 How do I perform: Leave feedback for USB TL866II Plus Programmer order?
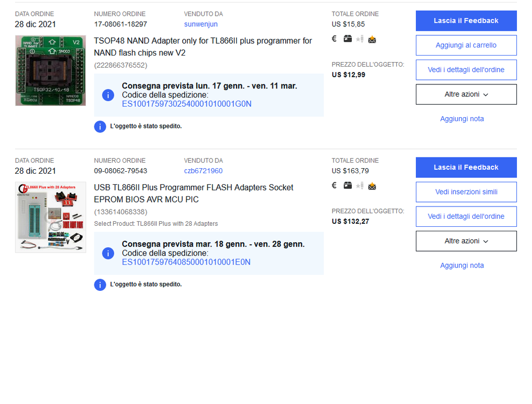[466, 167]
